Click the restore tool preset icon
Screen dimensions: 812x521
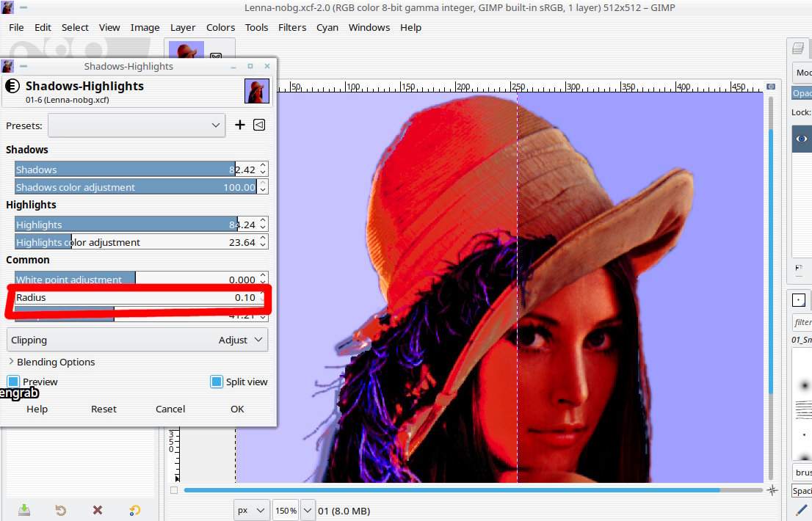click(x=61, y=510)
